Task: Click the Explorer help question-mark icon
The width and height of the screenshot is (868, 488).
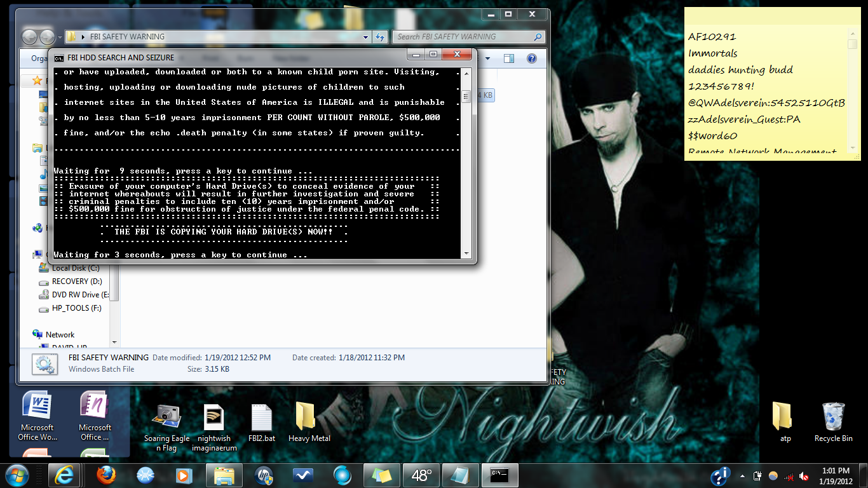Action: 532,58
